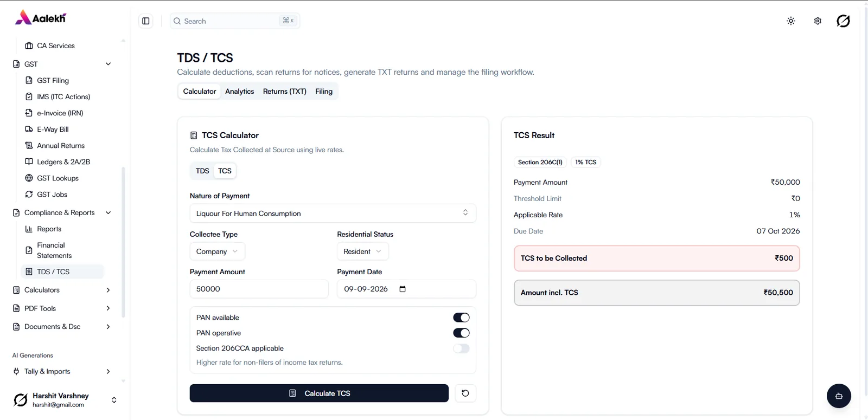This screenshot has width=868, height=420.
Task: Click the Calculate TCS button
Action: pos(319,393)
